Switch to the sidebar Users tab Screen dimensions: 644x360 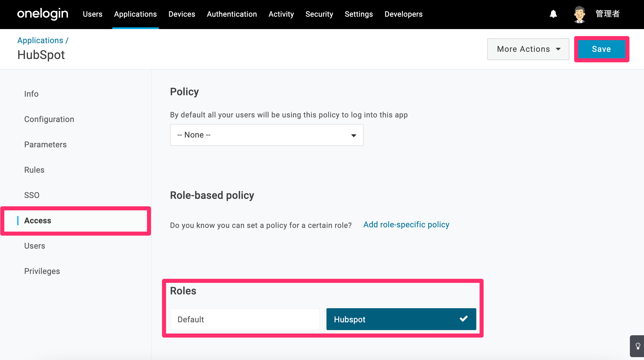[35, 246]
